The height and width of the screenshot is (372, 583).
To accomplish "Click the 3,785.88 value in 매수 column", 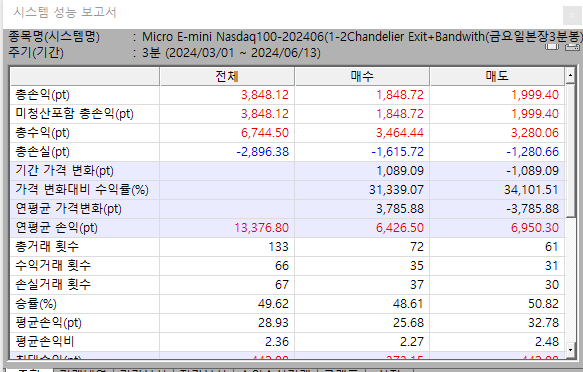I will pos(400,208).
